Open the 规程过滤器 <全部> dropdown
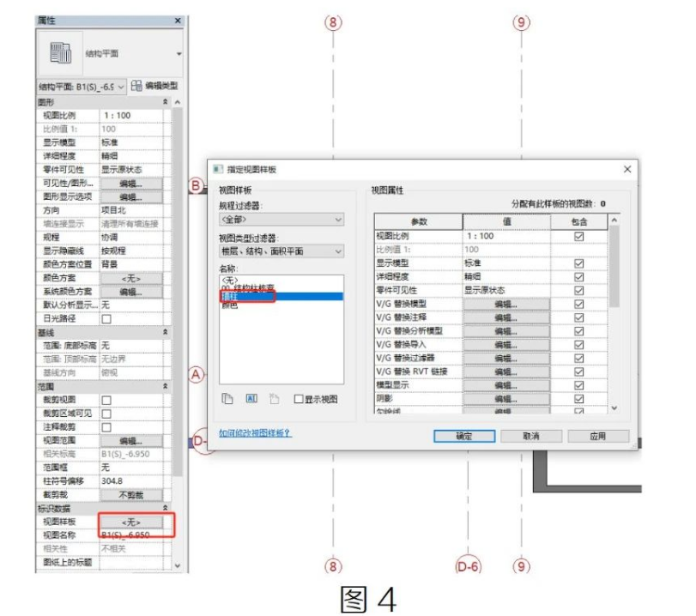Image resolution: width=696 pixels, height=616 pixels. coord(281,220)
